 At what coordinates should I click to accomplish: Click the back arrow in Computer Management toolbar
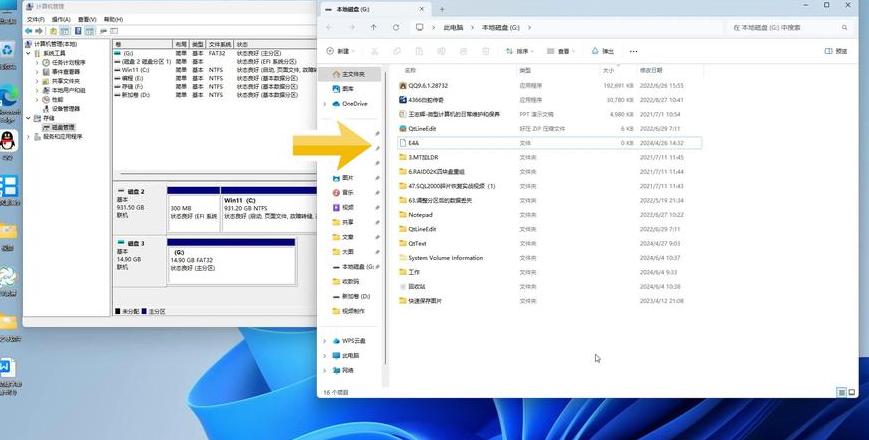point(29,31)
